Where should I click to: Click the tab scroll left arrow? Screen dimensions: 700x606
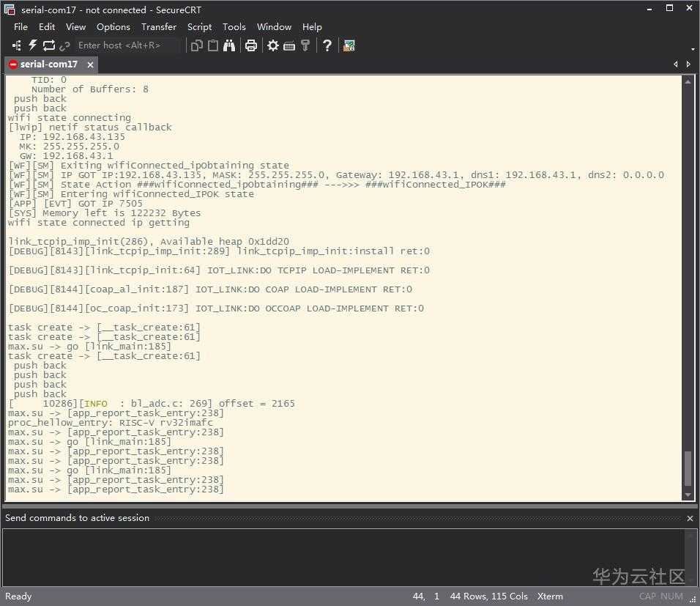pos(676,64)
